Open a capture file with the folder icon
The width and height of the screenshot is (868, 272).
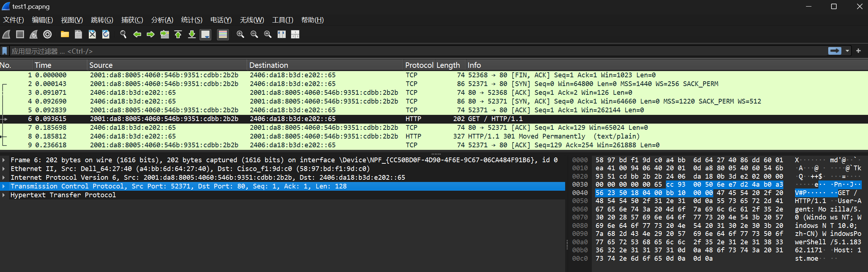pos(65,34)
